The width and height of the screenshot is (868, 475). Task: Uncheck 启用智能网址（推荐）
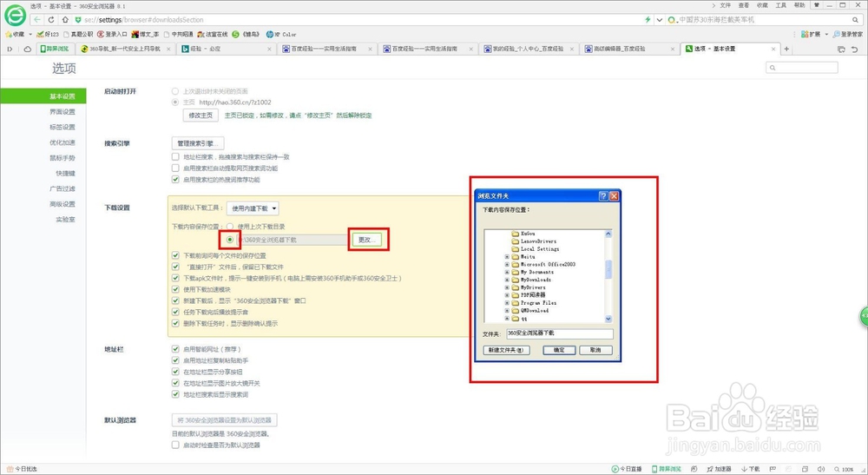(175, 349)
